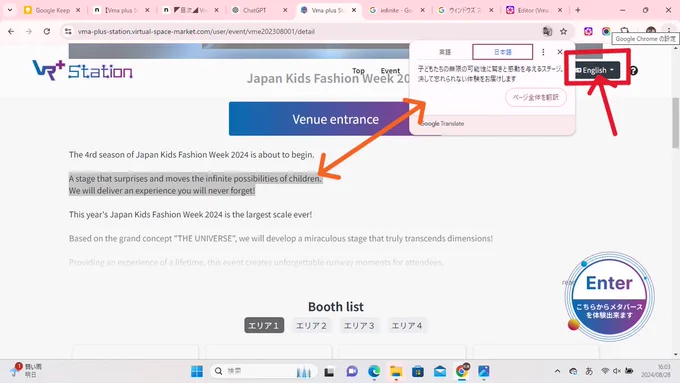680x383 pixels.
Task: Open File Explorer from taskbar
Action: pyautogui.click(x=396, y=371)
